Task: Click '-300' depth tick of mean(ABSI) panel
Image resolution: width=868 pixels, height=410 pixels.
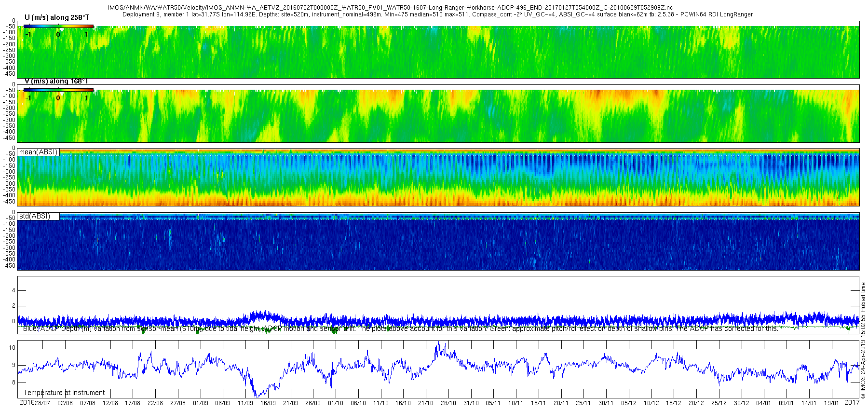Action: click(9, 184)
